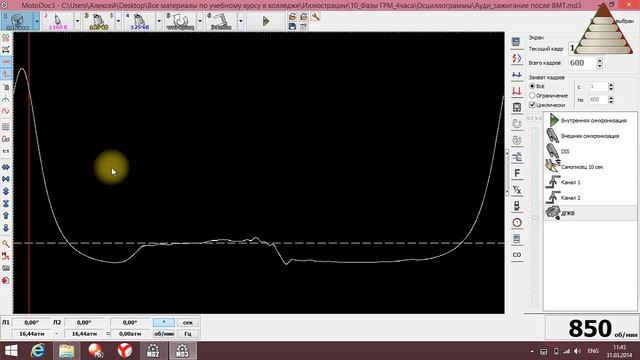The width and height of the screenshot is (640, 360).
Task: Open channel 6 dropdown arrow
Action: pos(240,21)
